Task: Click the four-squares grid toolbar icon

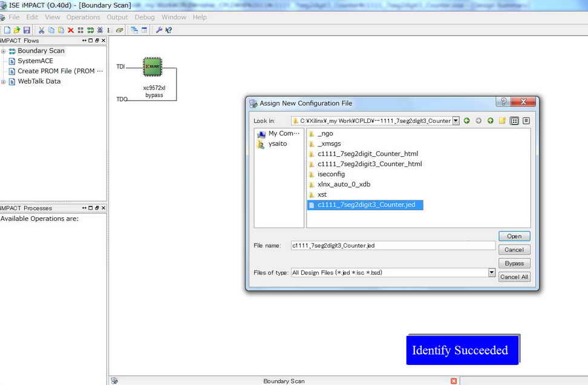Action: (x=80, y=30)
